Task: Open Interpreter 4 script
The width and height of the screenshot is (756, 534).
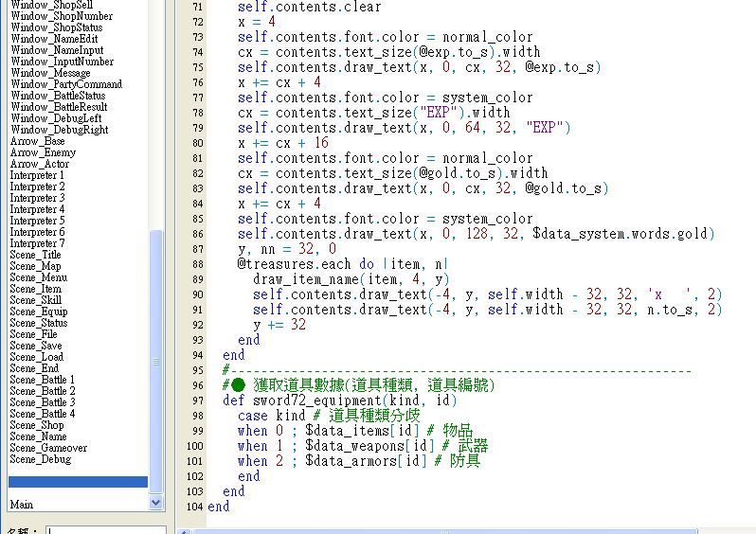Action: [37, 209]
